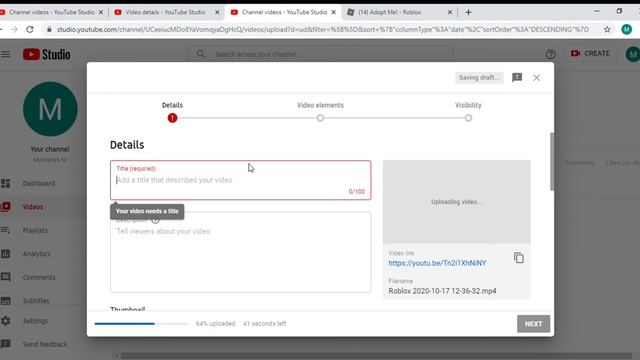Viewport: 640px width, 360px height.
Task: Open the help question mark icon
Action: 550,54
